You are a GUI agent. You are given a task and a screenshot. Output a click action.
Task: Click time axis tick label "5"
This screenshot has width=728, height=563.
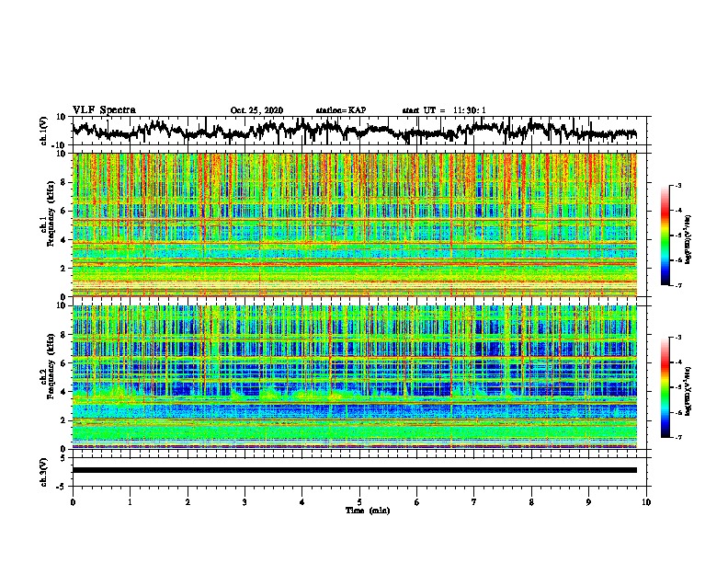pos(359,502)
